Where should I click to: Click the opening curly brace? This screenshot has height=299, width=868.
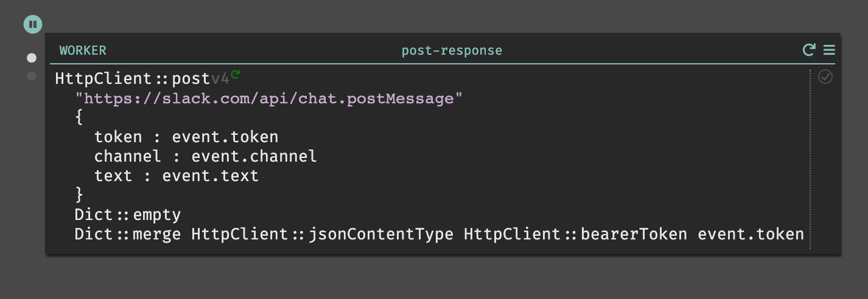[79, 118]
